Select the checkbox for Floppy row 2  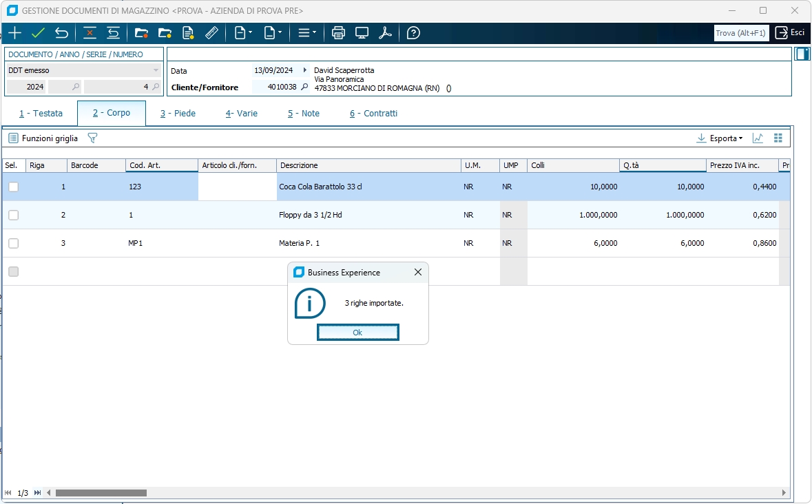13,215
